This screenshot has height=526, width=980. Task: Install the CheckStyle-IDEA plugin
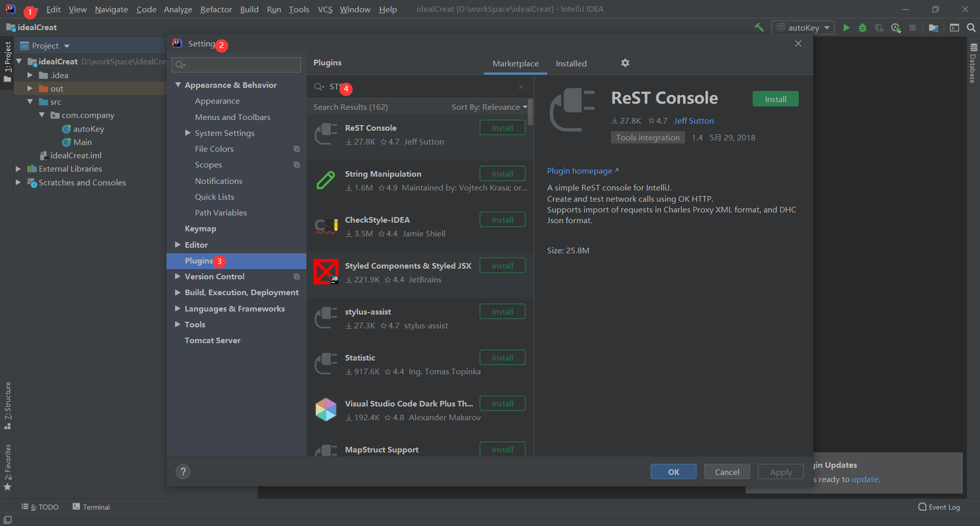click(502, 220)
